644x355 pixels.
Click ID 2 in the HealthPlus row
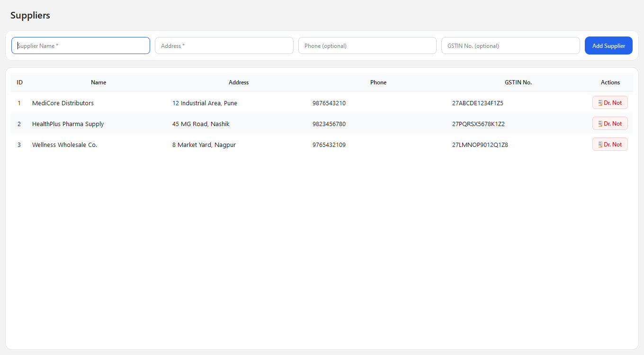(19, 124)
